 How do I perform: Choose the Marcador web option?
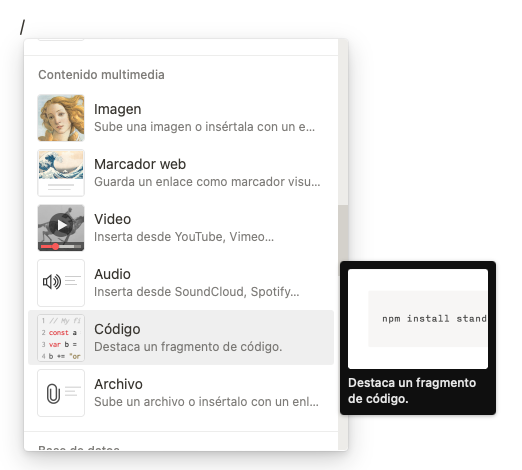pyautogui.click(x=181, y=173)
